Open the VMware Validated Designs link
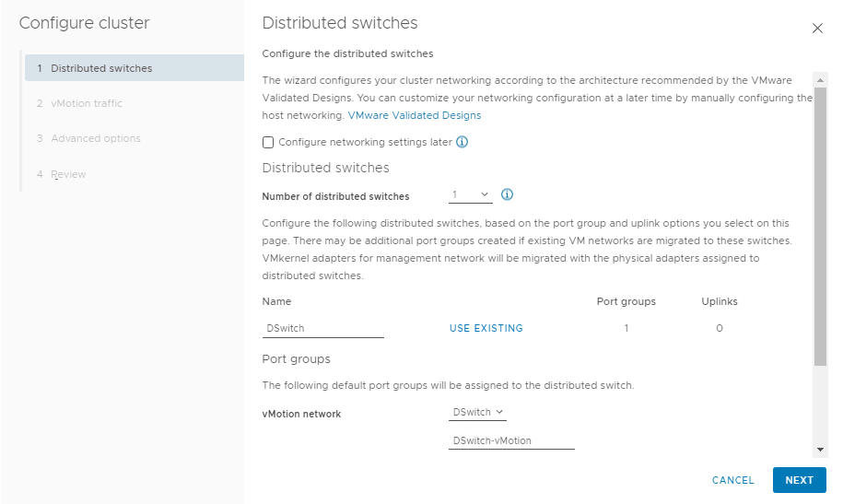Screen dimensions: 843x504 click(415, 116)
